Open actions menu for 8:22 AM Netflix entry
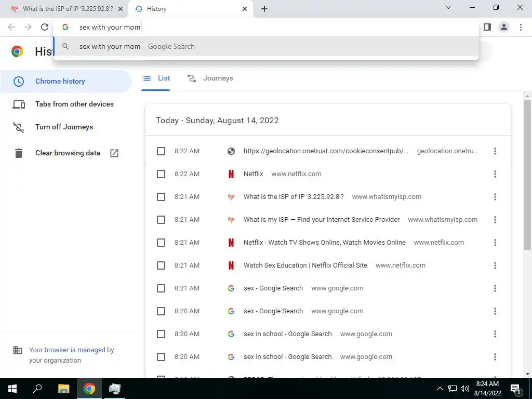Viewport: 532px width, 399px height. pyautogui.click(x=495, y=174)
